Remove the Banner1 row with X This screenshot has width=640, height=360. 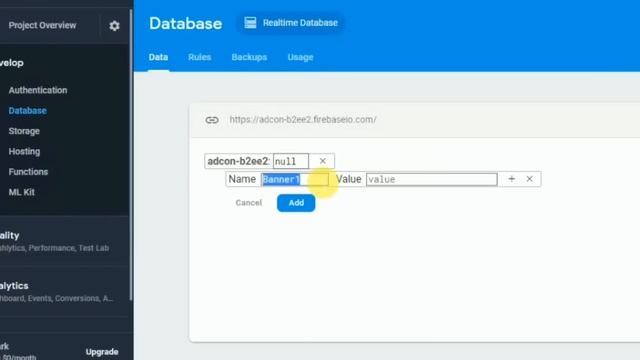click(529, 179)
